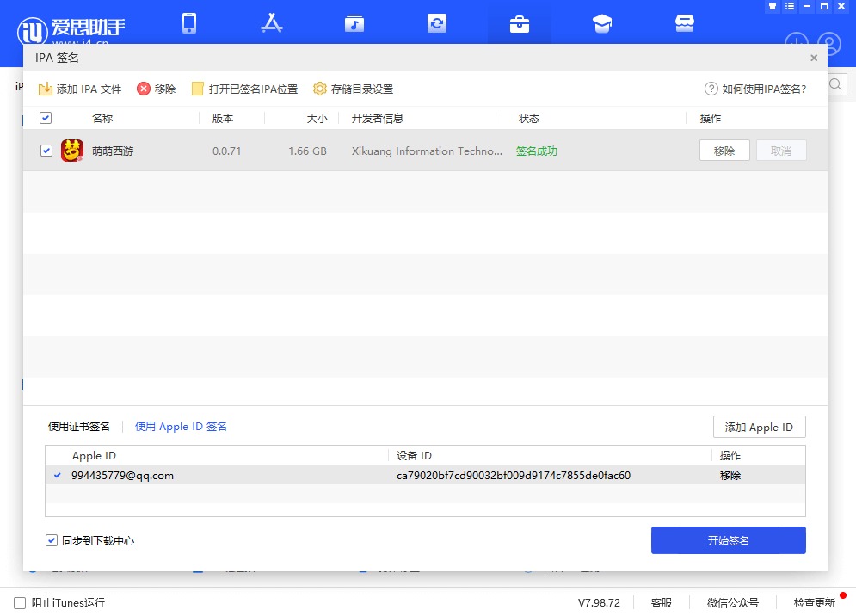The width and height of the screenshot is (856, 616).
Task: Open the App Store apps icon
Action: [271, 23]
